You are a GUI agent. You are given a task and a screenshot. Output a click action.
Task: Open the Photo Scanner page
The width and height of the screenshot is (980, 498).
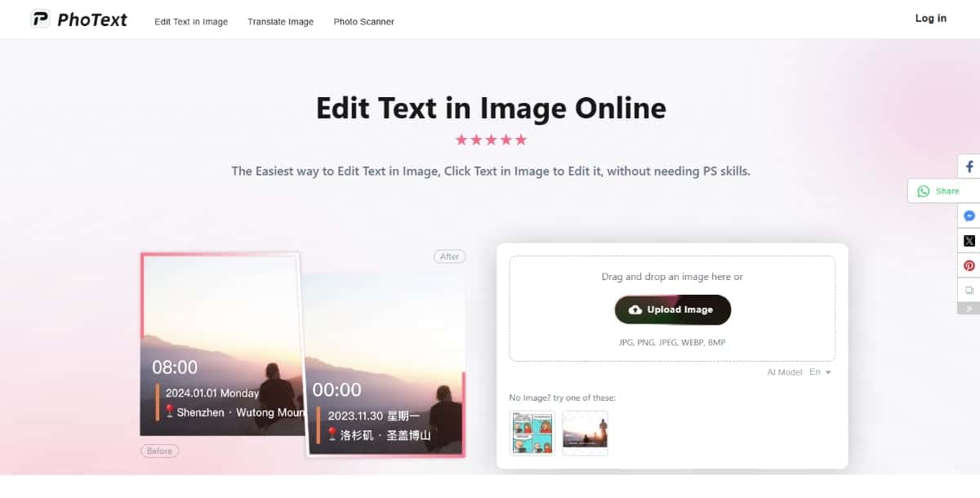pos(363,22)
